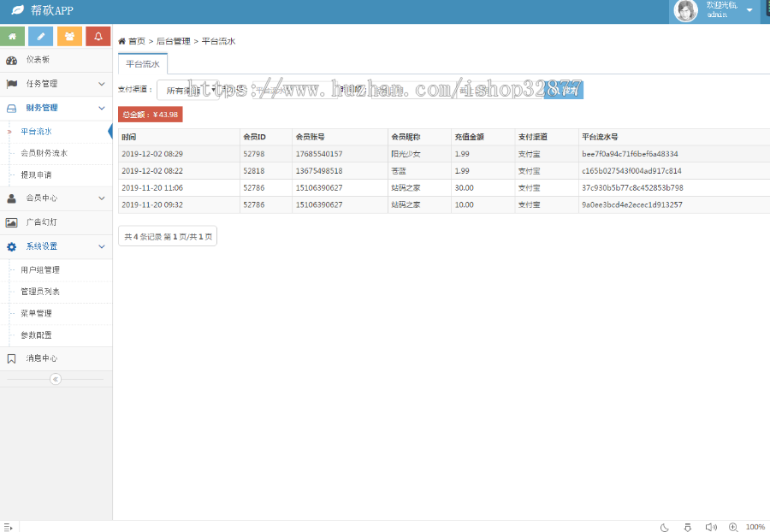Switch to the 平台流水 tab
This screenshot has width=770, height=532.
click(x=143, y=63)
